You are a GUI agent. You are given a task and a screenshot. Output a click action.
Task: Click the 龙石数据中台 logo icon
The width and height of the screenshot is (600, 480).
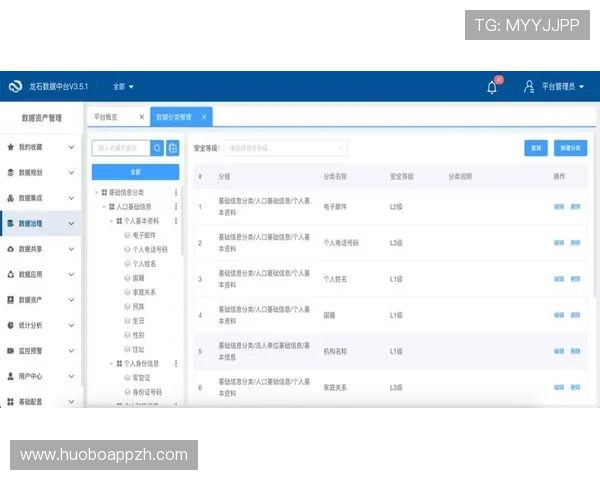tap(15, 87)
